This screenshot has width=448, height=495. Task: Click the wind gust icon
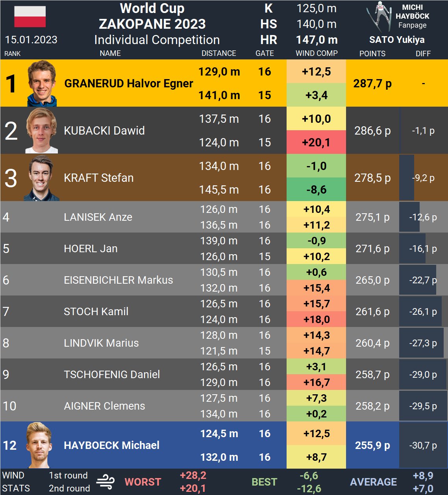click(106, 482)
